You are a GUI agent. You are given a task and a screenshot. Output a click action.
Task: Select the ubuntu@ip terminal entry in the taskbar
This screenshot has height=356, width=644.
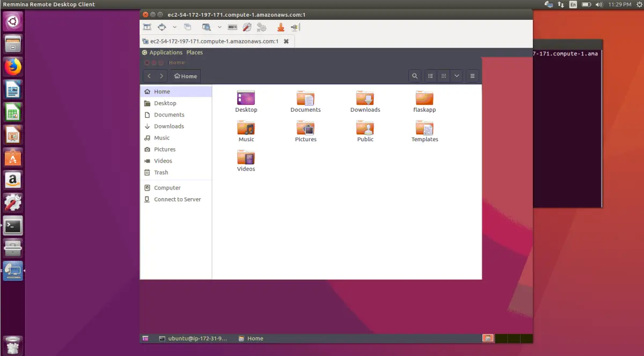coord(196,338)
